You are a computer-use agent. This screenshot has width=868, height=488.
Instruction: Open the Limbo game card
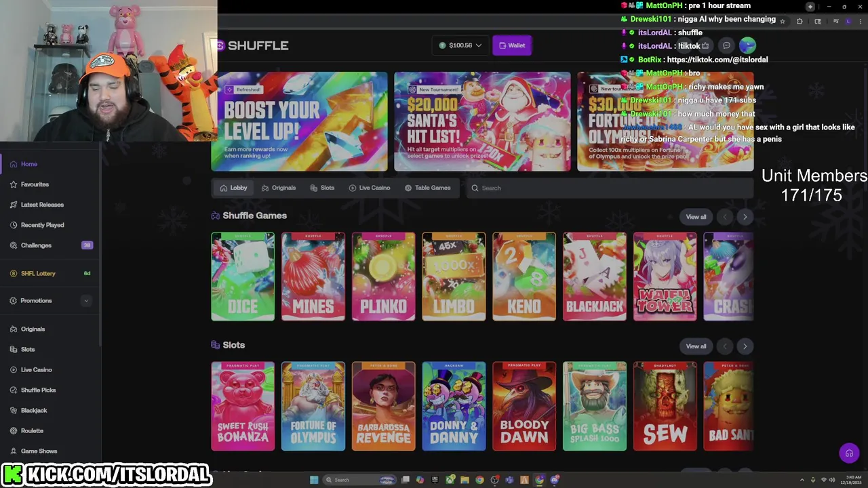454,277
